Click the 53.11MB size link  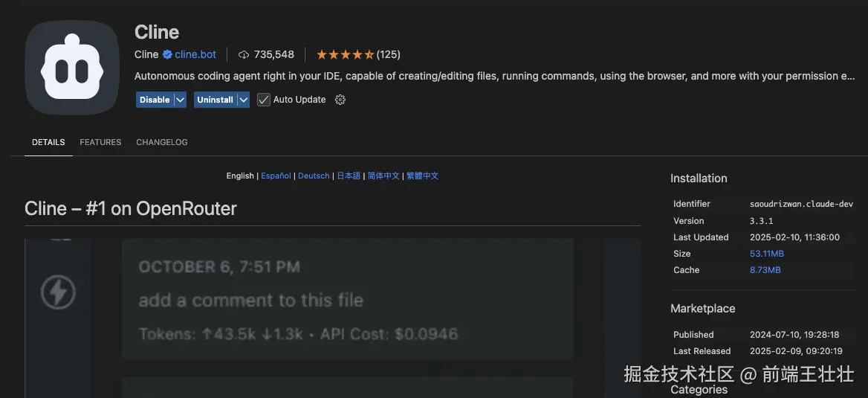(766, 254)
